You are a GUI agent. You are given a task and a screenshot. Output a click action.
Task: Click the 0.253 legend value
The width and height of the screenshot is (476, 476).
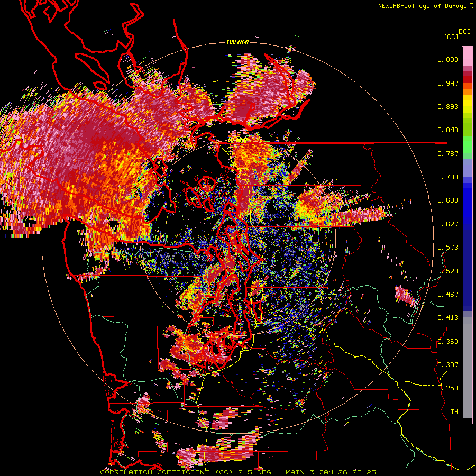click(x=448, y=388)
